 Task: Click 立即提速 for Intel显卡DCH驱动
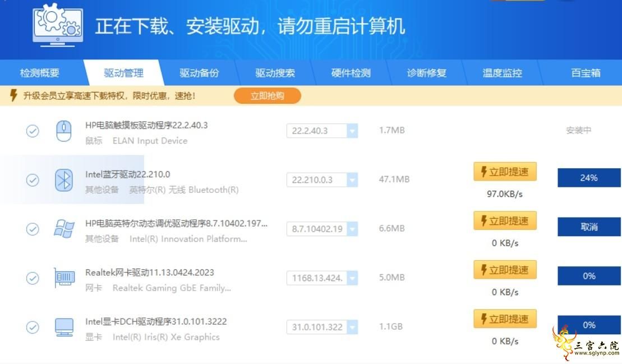coord(505,319)
